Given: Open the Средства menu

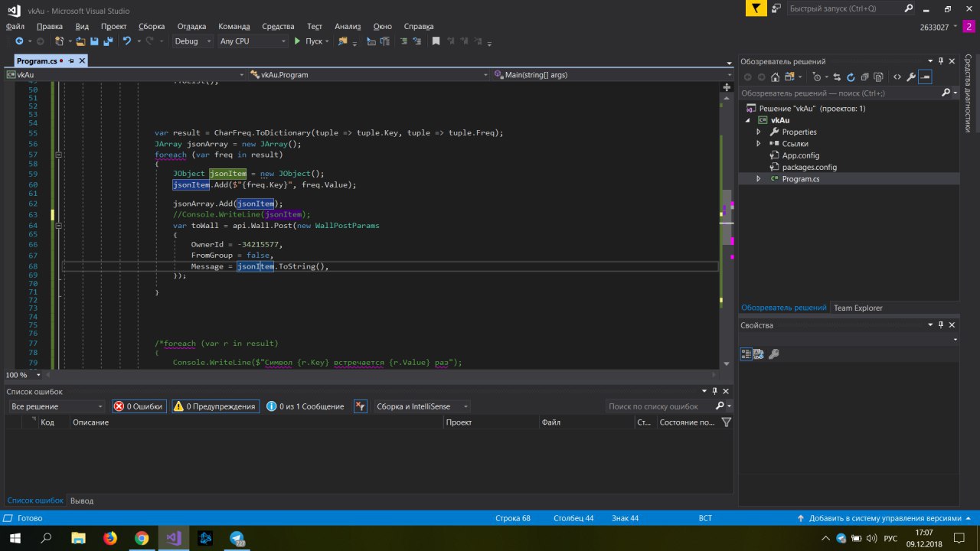Looking at the screenshot, I should pos(278,26).
